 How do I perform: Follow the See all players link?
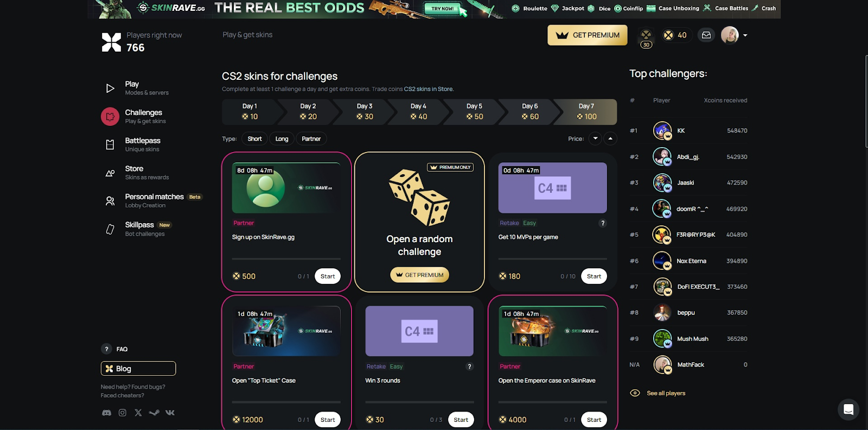(x=666, y=393)
